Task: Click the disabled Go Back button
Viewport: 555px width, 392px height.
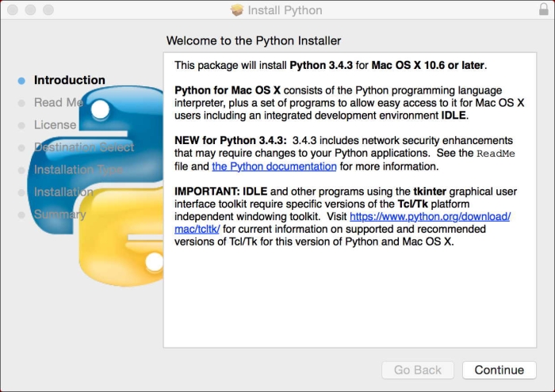Action: 418,370
